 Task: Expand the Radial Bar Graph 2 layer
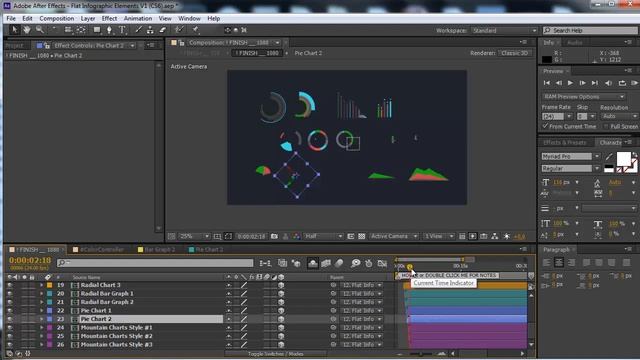coord(41,302)
